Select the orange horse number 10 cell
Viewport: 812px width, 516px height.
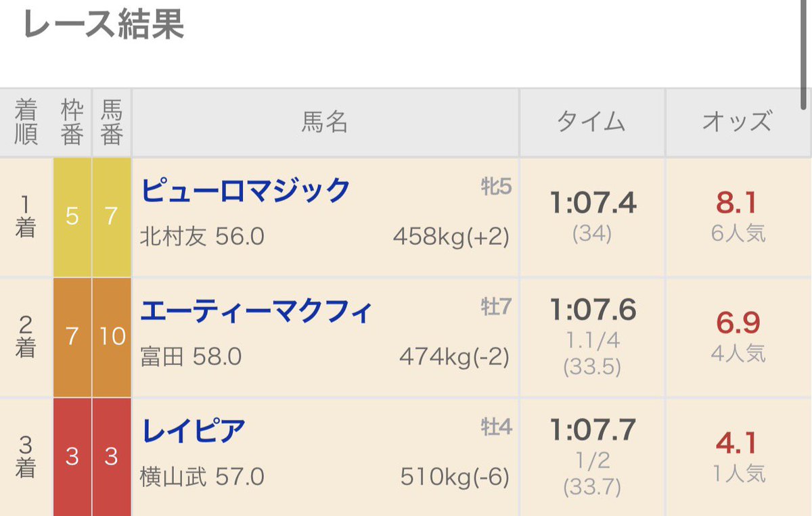point(112,337)
